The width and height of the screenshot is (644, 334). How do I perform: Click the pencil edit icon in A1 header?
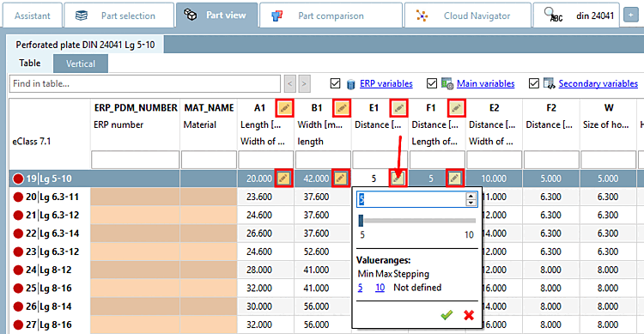284,108
